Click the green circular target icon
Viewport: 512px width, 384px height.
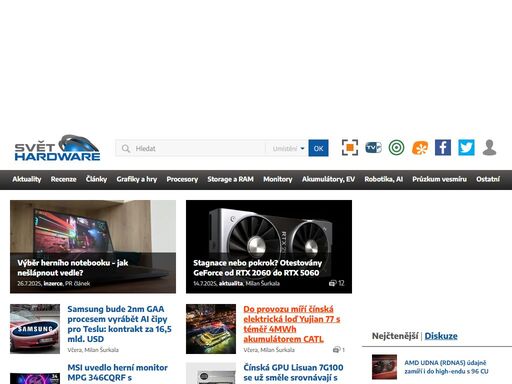(x=396, y=148)
